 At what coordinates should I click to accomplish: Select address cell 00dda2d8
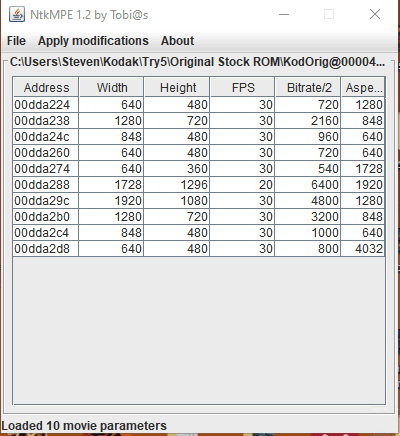[x=46, y=249]
